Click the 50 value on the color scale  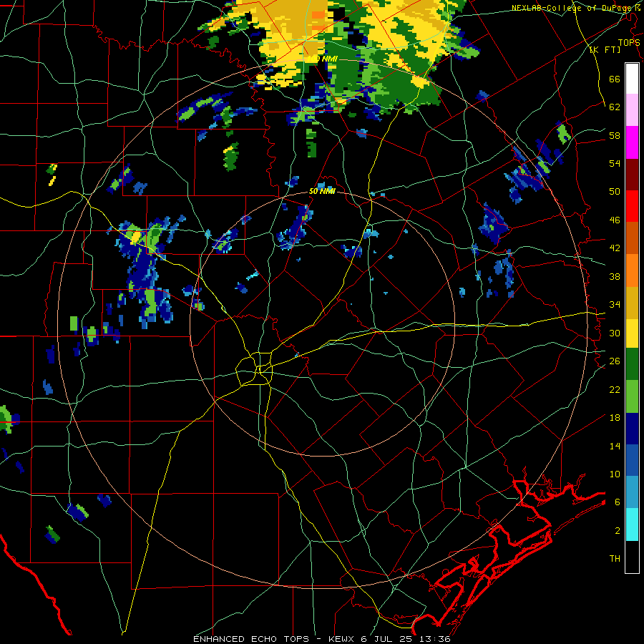click(615, 191)
